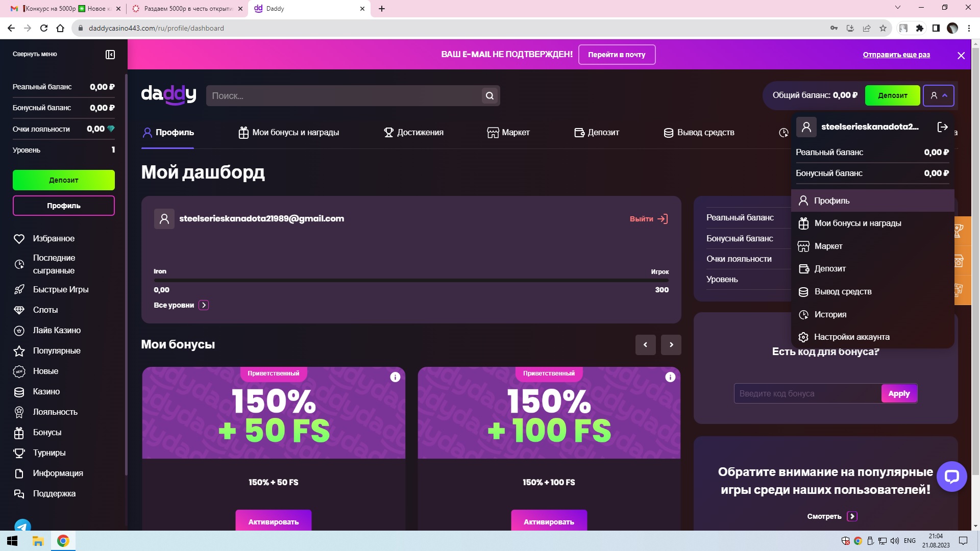
Task: Choose 'Маркет' in the account dropdown
Action: (x=873, y=246)
